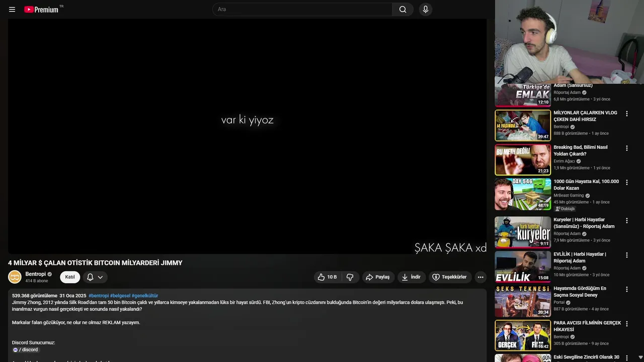This screenshot has width=644, height=362.
Task: Click title Hayatımda Gördüğüm En Saçma Sosyal Deney
Action: 580,292
